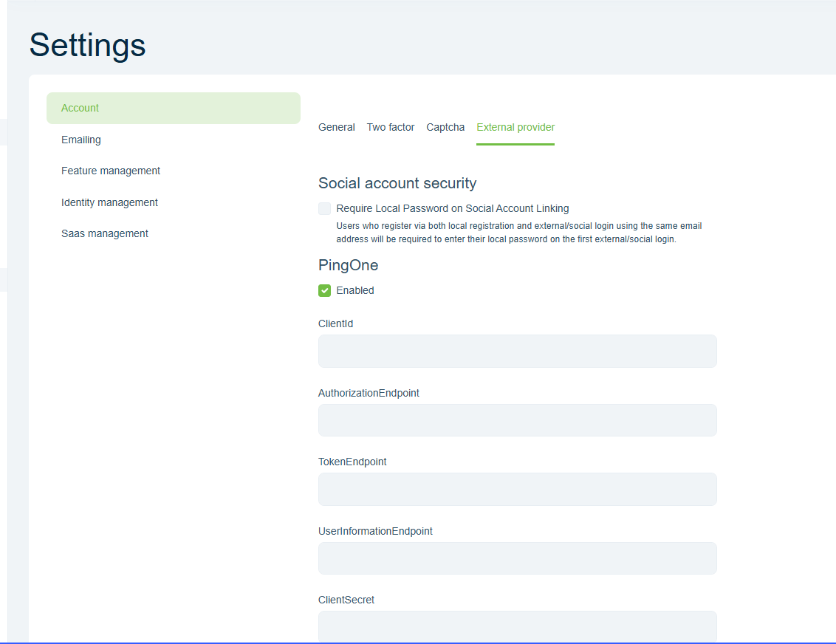Select the External provider tab
The height and width of the screenshot is (644, 836).
tap(515, 128)
